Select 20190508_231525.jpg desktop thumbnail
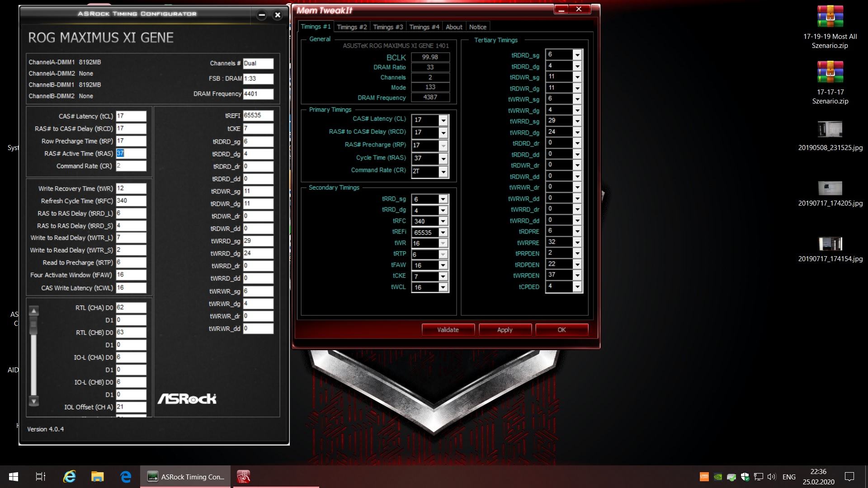 click(830, 136)
